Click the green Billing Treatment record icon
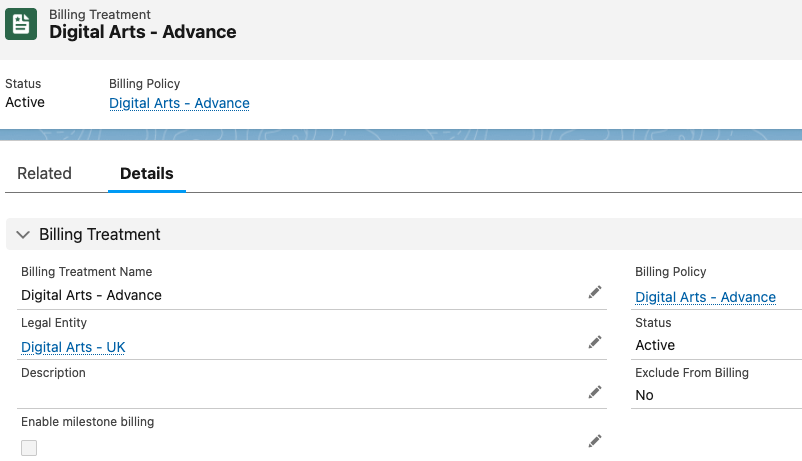 click(x=22, y=23)
